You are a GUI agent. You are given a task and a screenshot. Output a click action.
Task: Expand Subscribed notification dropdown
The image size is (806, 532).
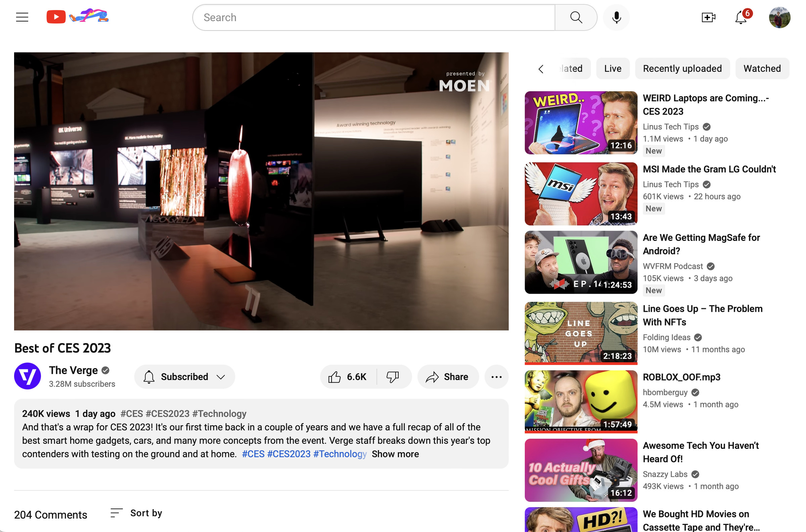[x=185, y=377]
